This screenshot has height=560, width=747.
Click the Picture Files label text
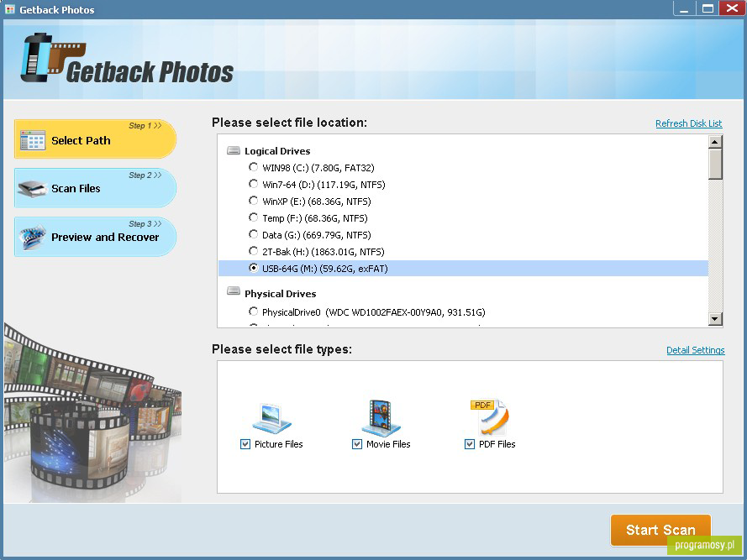(x=279, y=444)
